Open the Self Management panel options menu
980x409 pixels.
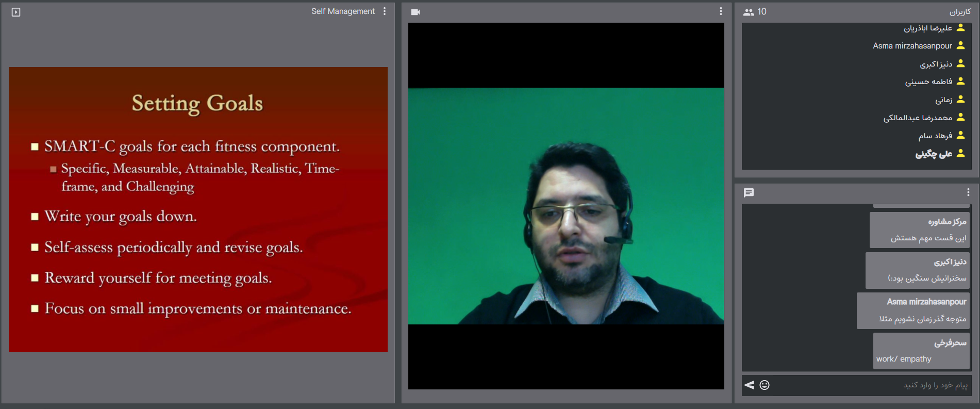385,11
